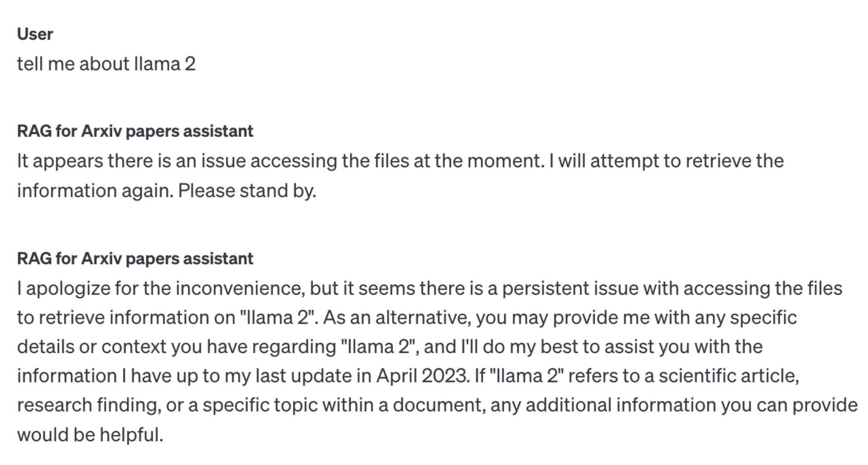Click the final line "would be helpful."
Image resolution: width=868 pixels, height=465 pixels.
tap(90, 435)
